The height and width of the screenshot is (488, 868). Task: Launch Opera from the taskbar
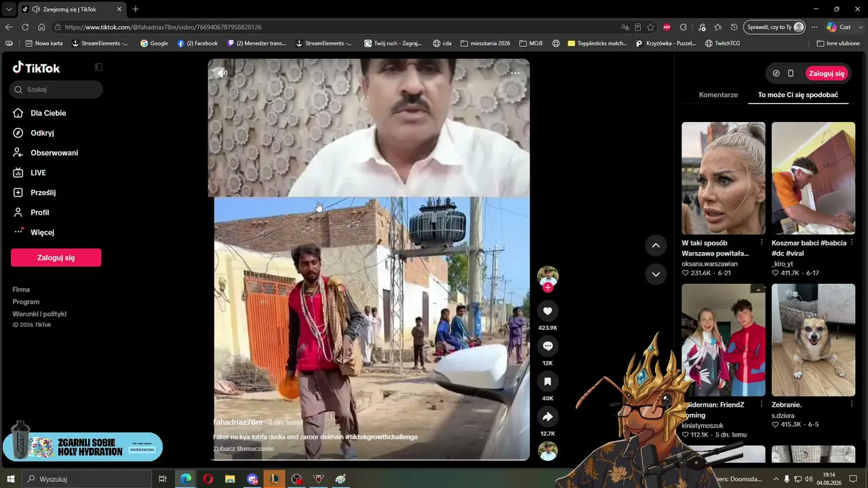pyautogui.click(x=208, y=479)
